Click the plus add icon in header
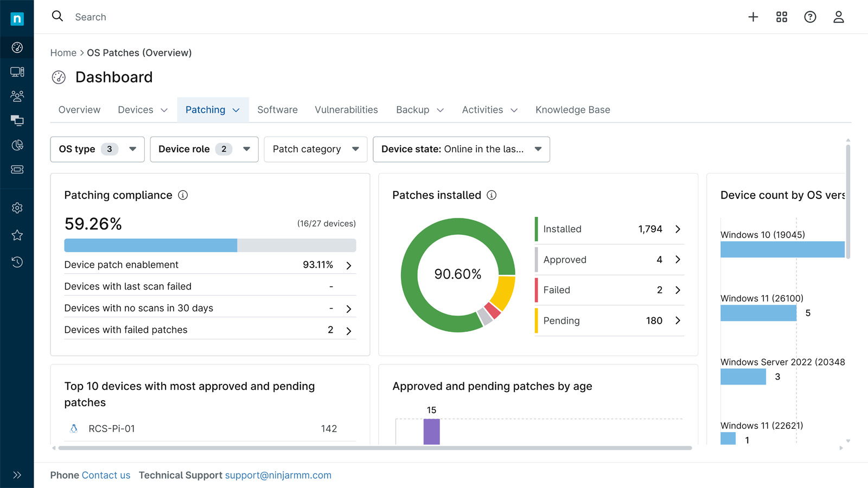The image size is (868, 488). [x=753, y=17]
